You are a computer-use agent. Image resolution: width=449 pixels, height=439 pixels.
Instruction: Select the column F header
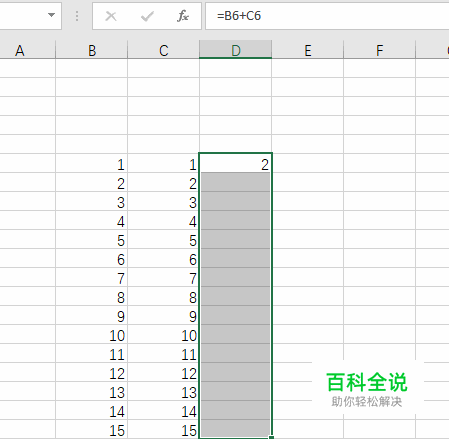pos(380,50)
